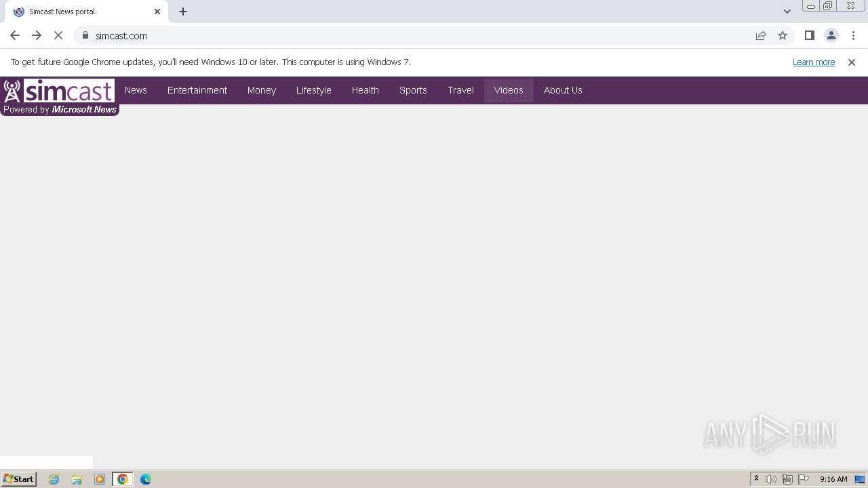Expand the tab search dropdown
868x488 pixels.
pyautogui.click(x=787, y=12)
